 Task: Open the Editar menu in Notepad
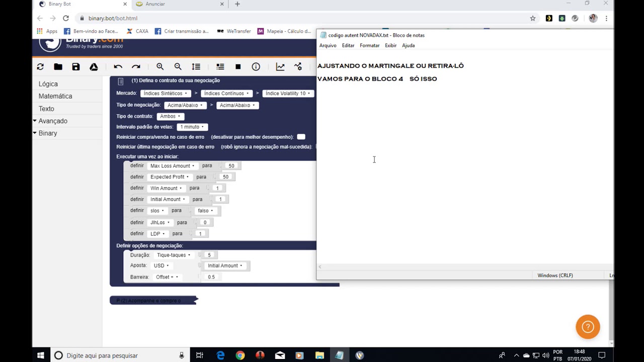[348, 45]
